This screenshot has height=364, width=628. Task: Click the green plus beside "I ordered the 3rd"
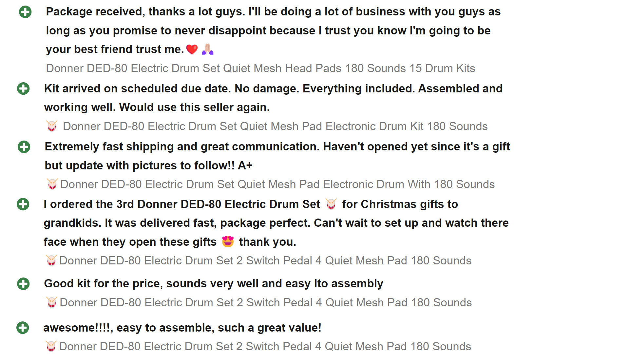(x=23, y=204)
